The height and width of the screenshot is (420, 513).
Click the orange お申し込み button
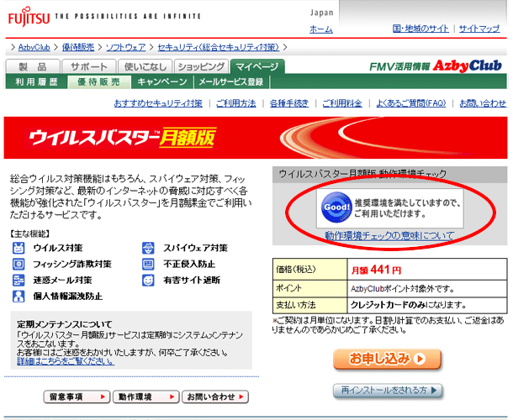(388, 360)
